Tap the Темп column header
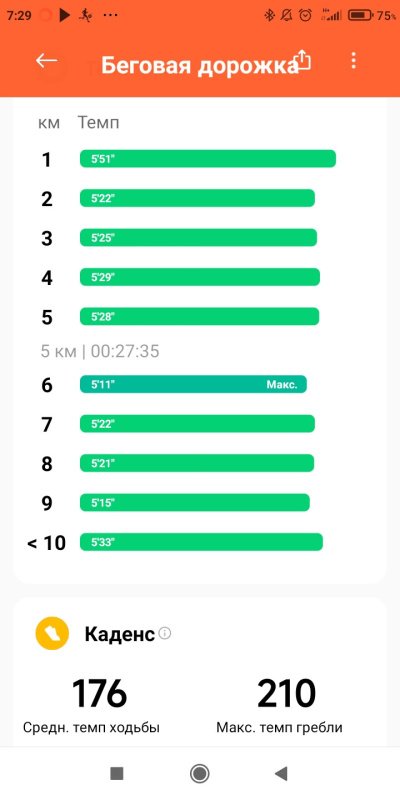The height and width of the screenshot is (800, 400). 98,123
